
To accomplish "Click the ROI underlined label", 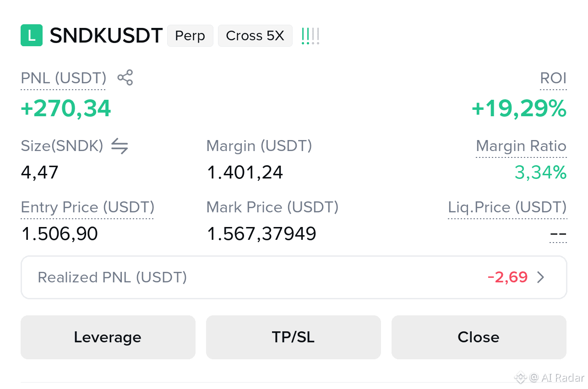I will 553,78.
